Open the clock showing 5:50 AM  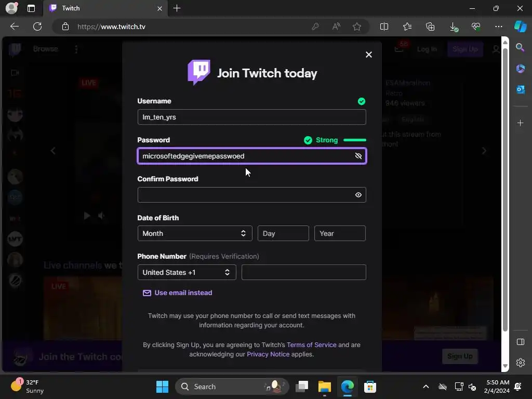coord(497,387)
